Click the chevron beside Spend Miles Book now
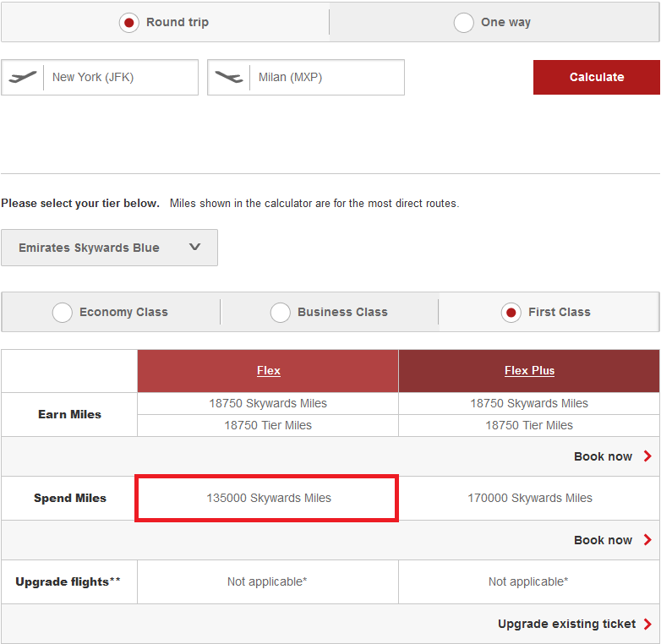661x644 pixels. coord(648,539)
